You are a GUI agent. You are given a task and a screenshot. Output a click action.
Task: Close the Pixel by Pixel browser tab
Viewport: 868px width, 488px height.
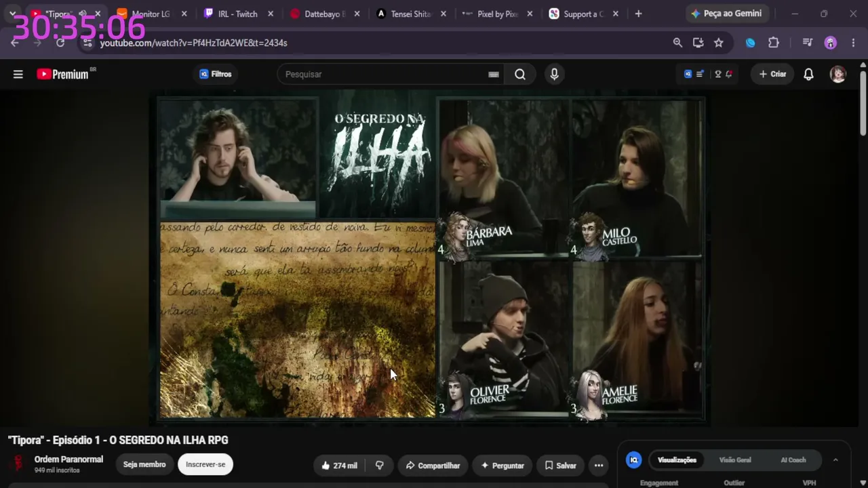pos(530,14)
